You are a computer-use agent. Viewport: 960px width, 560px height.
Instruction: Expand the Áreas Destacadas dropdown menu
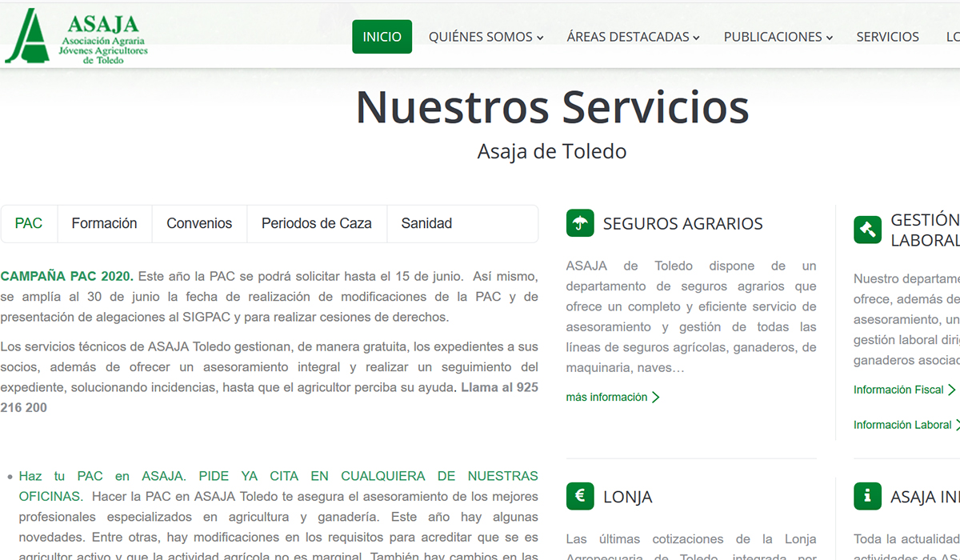(x=633, y=37)
